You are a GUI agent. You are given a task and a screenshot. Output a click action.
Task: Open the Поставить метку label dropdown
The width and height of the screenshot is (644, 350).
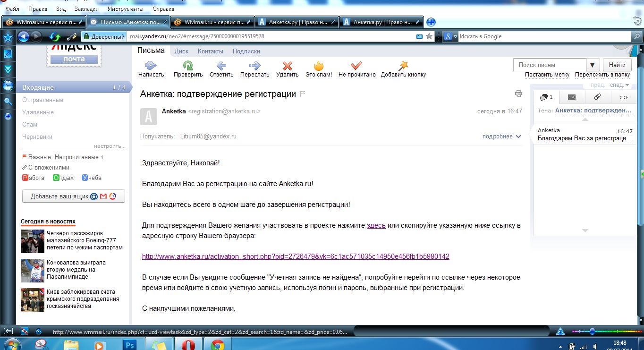547,75
